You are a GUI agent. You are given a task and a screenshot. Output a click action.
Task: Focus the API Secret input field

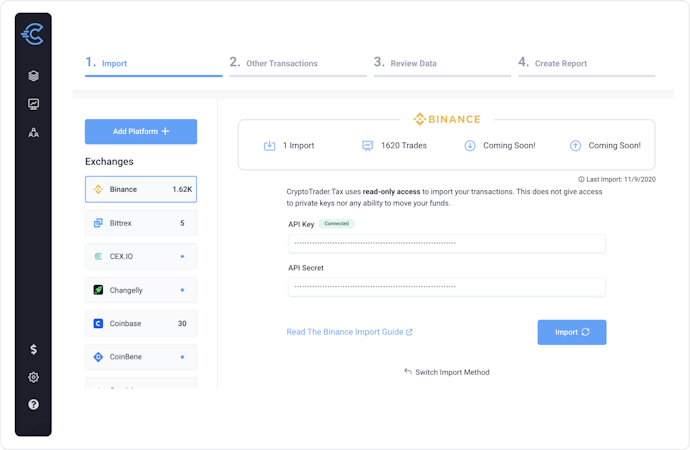pos(447,287)
